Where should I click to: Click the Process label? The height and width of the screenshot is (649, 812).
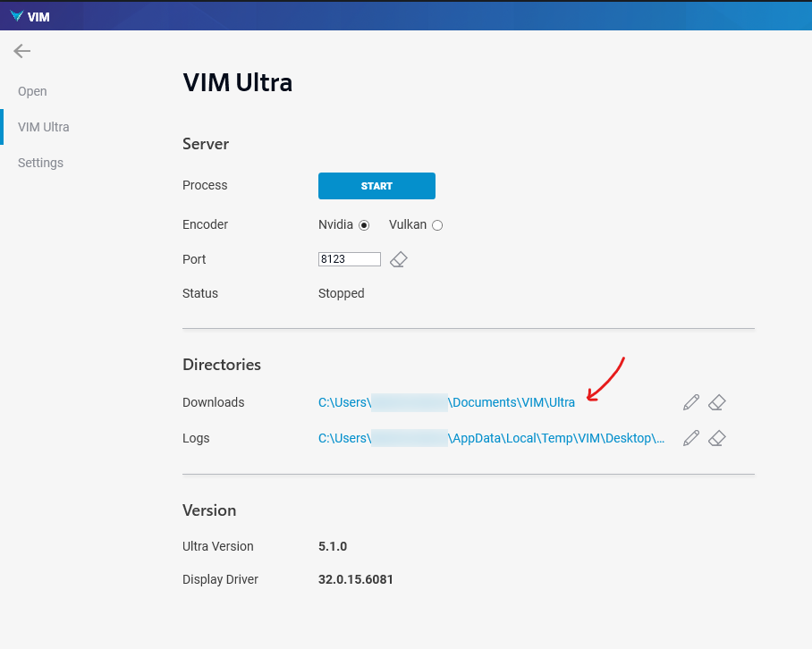point(205,185)
